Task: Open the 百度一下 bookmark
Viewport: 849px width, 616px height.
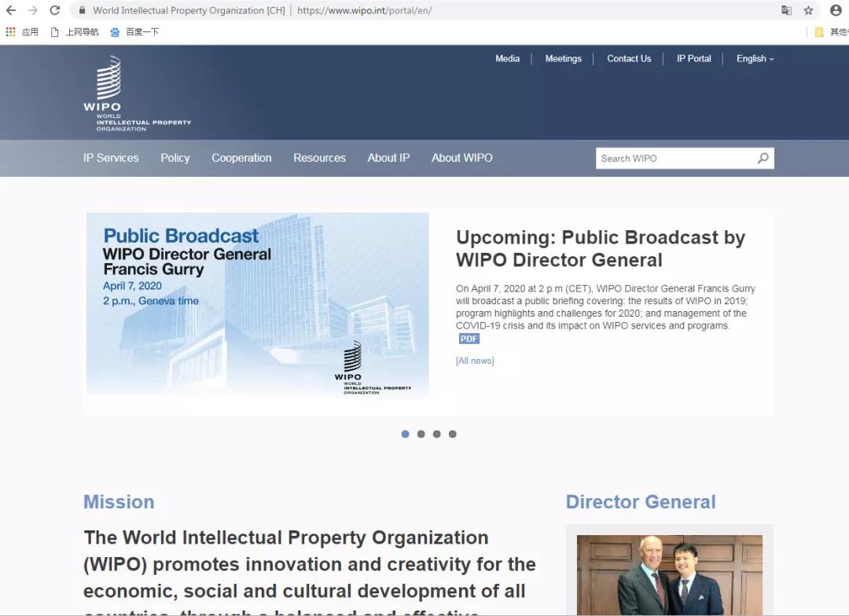Action: tap(134, 32)
